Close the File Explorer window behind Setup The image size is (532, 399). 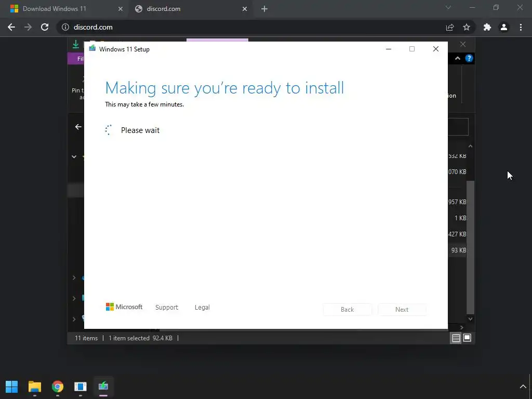point(463,44)
